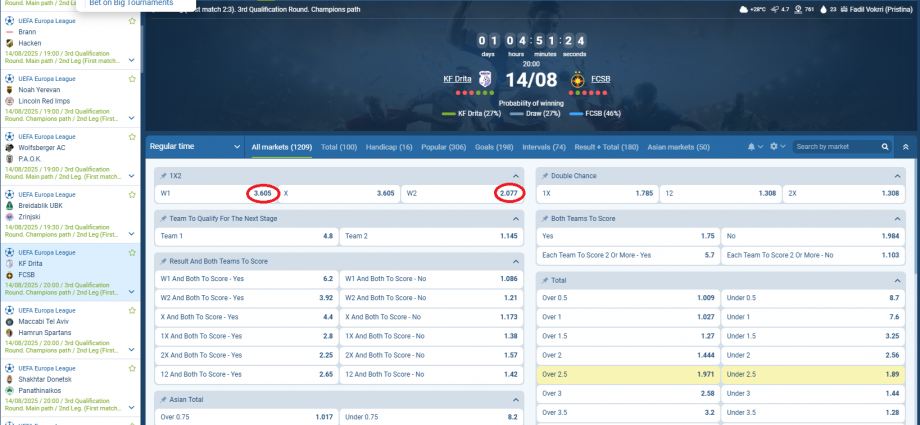
Task: Click the stadium icon beside Fadil Vokrri
Action: point(844,9)
